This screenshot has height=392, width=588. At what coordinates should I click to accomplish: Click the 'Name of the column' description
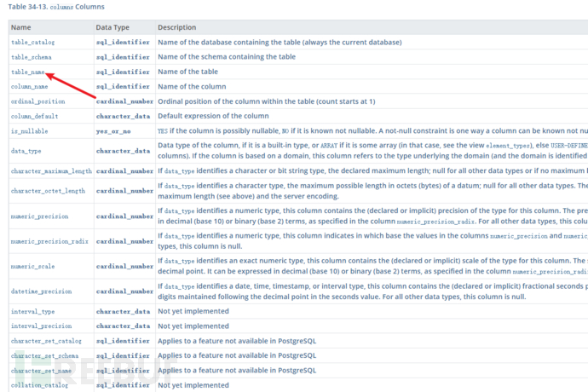pos(192,87)
